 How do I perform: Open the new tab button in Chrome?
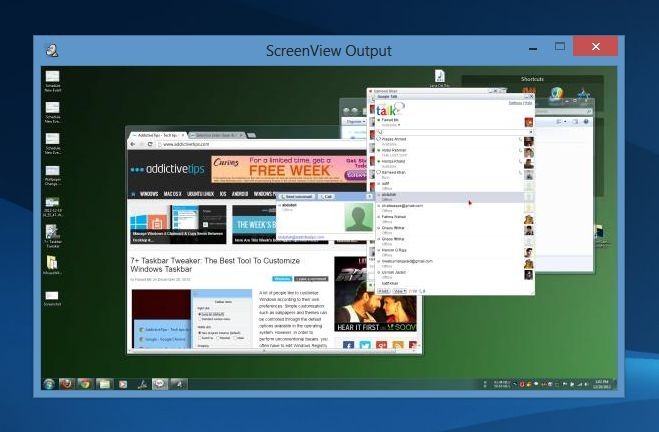coord(251,135)
